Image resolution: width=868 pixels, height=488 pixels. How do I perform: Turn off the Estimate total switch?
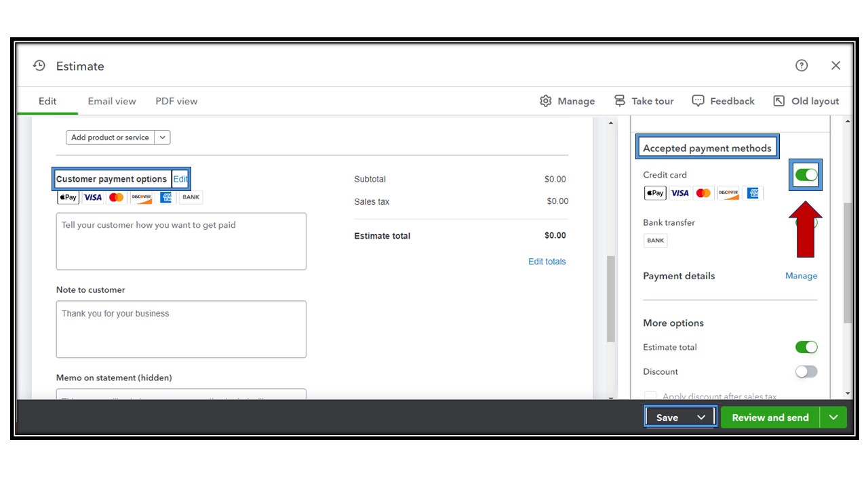tap(806, 347)
